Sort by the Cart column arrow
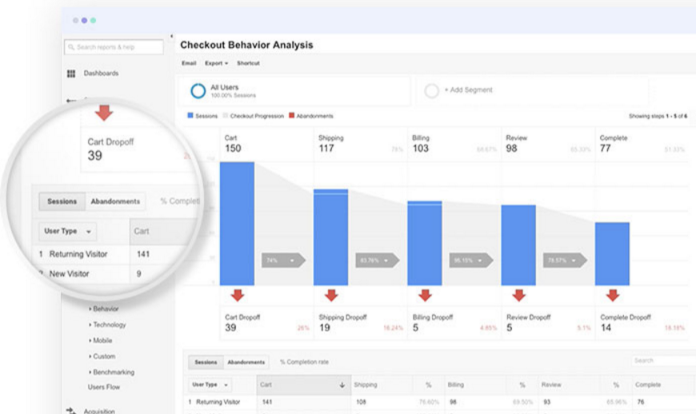This screenshot has height=414, width=696. click(x=342, y=385)
